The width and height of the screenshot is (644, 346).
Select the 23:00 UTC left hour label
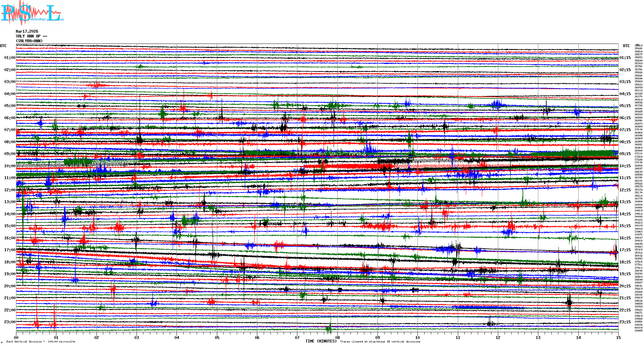point(10,322)
